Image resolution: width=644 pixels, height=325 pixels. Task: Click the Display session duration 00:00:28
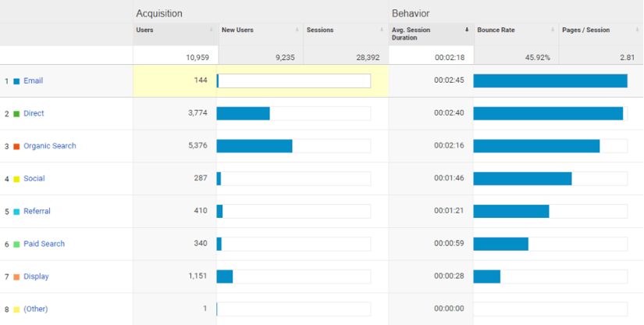point(450,276)
